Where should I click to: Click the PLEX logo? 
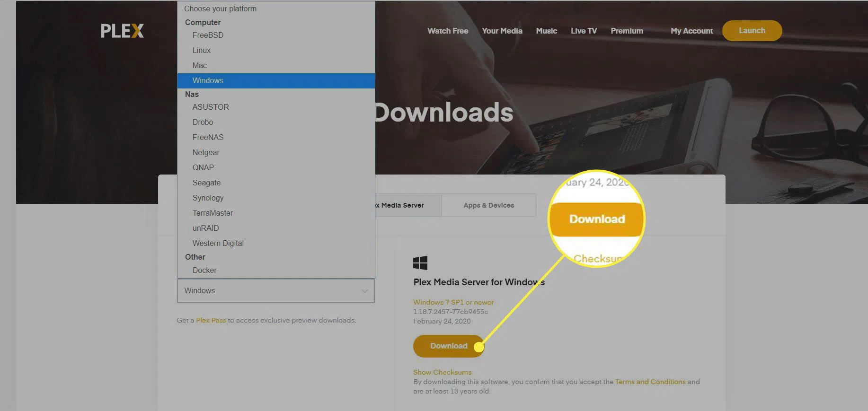click(122, 31)
